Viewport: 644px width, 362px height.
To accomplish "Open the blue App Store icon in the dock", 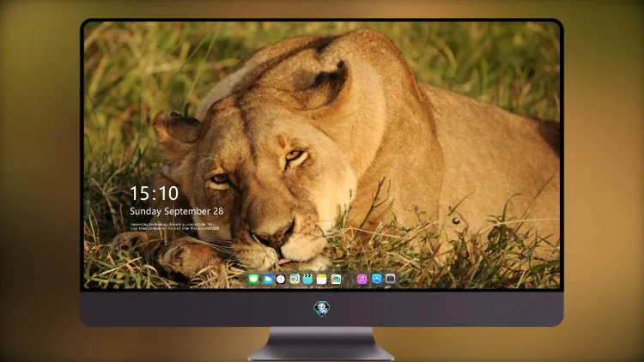I will [x=377, y=279].
